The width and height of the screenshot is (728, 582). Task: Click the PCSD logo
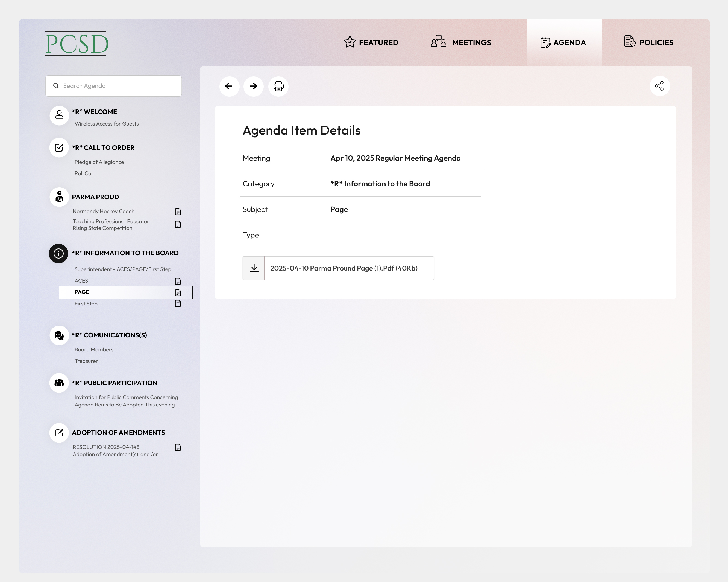tap(77, 44)
